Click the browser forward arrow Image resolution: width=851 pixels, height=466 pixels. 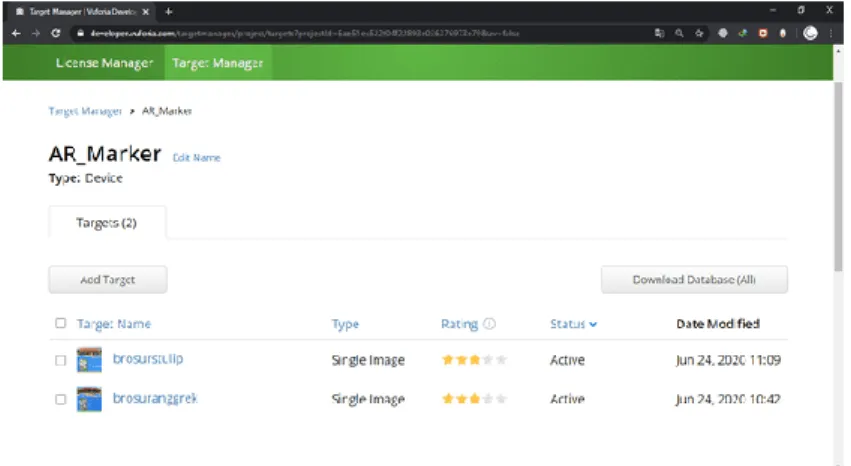36,34
